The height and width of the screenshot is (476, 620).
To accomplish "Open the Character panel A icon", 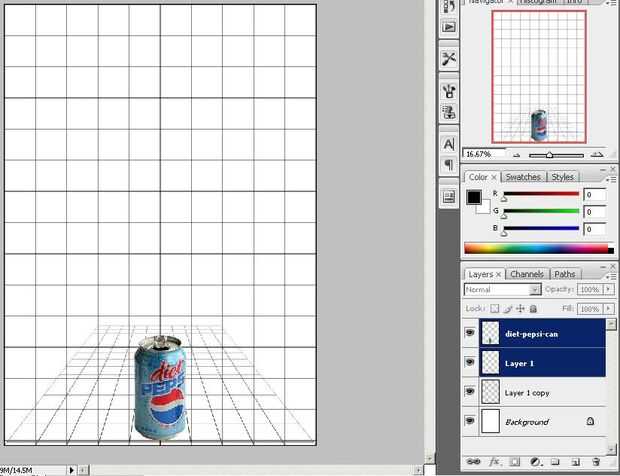I will 449,144.
